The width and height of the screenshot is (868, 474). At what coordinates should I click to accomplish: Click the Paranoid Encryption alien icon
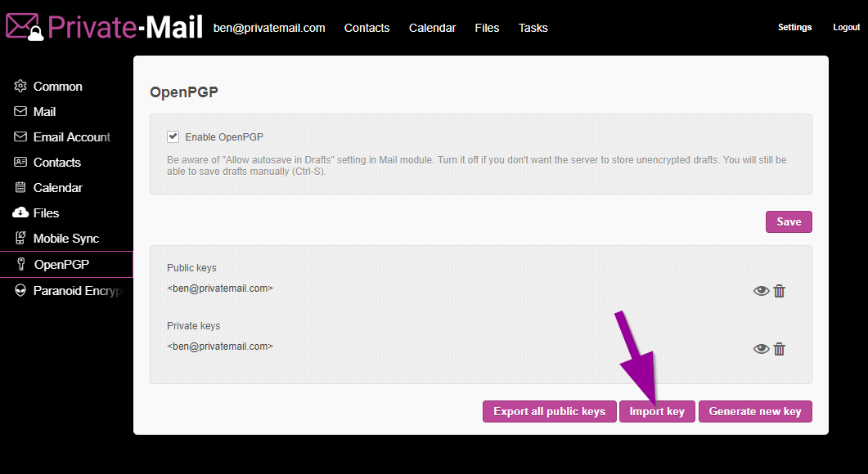20,290
